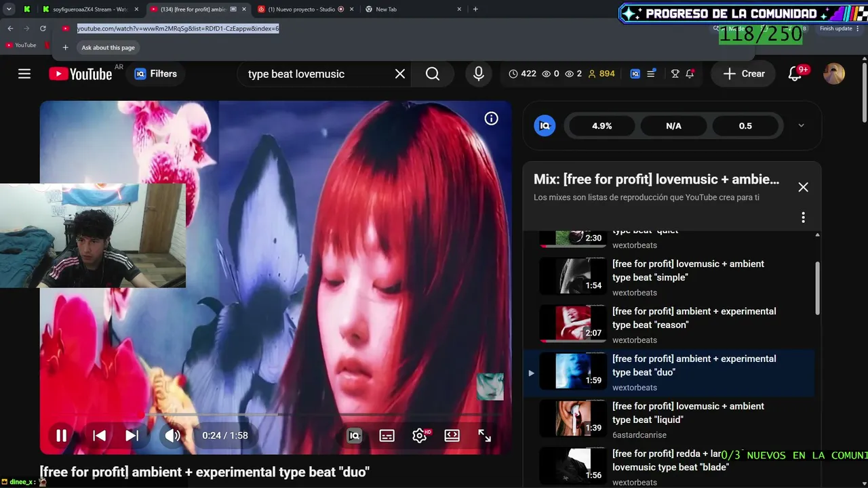This screenshot has width=868, height=488.
Task: Start voice search with microphone
Action: (x=479, y=74)
